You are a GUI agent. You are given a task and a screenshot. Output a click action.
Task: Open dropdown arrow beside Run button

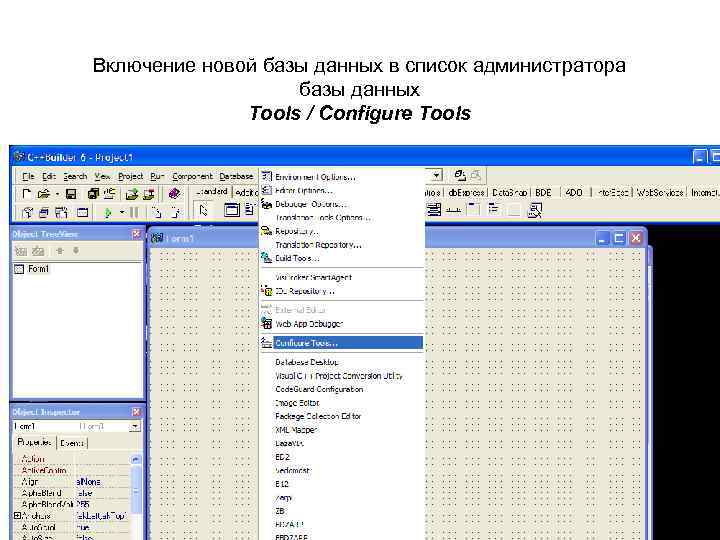tap(122, 212)
